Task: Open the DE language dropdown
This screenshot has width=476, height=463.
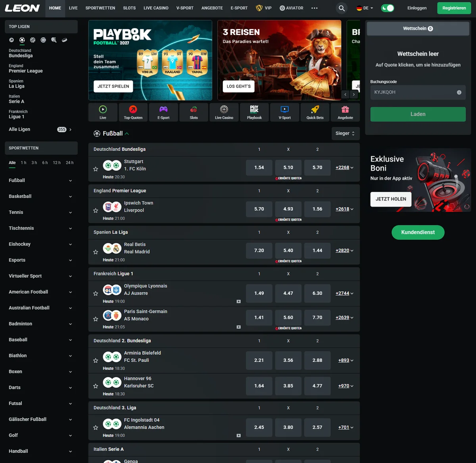Action: coord(365,8)
